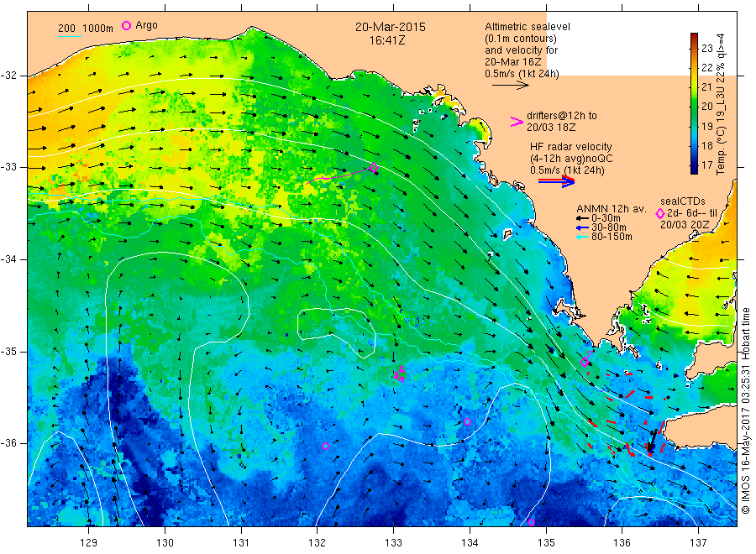Click the altimetric velocity scale arrow
This screenshot has width=756, height=554.
[511, 86]
